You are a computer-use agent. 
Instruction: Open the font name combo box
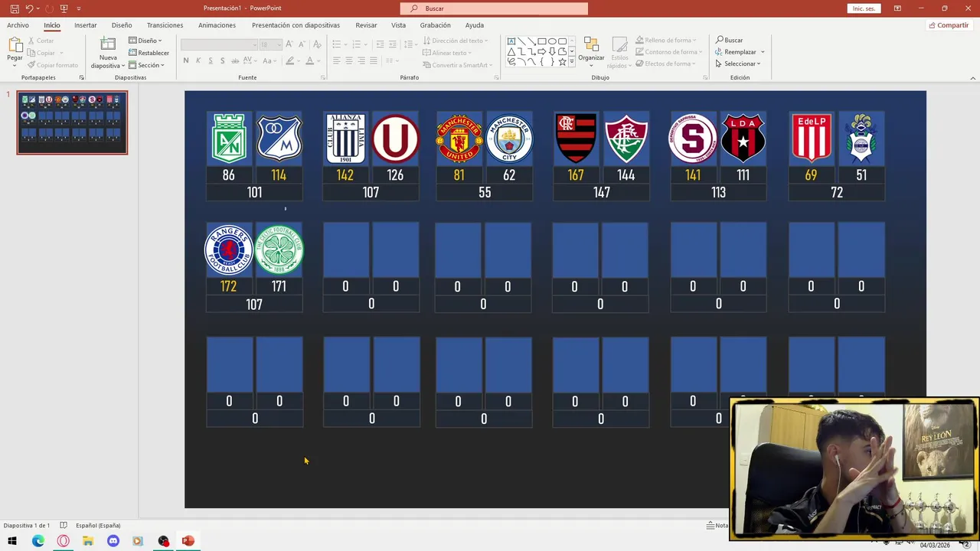218,44
